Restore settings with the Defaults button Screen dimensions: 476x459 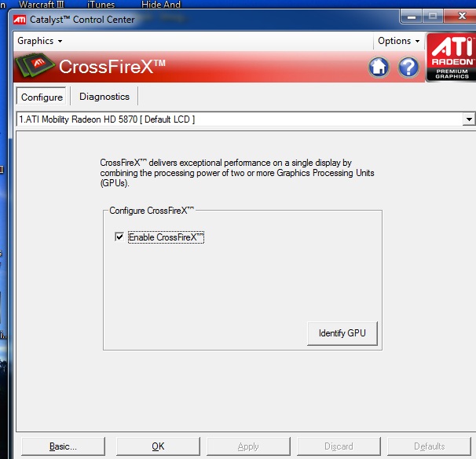[x=429, y=446]
